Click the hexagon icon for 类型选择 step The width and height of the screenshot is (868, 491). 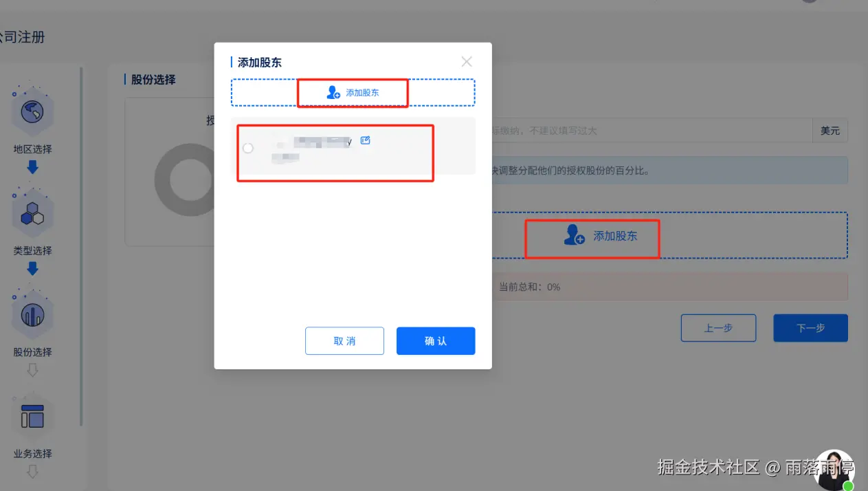point(32,212)
